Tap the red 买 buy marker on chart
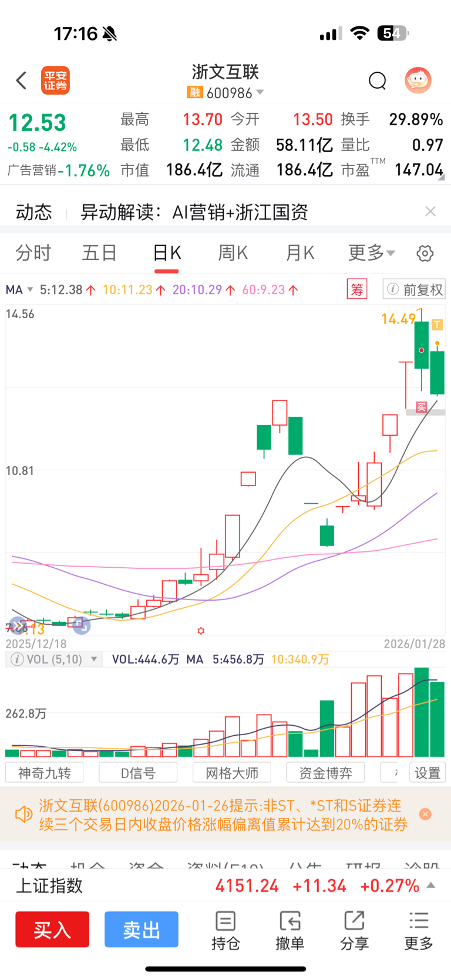This screenshot has width=451, height=980. pyautogui.click(x=421, y=407)
